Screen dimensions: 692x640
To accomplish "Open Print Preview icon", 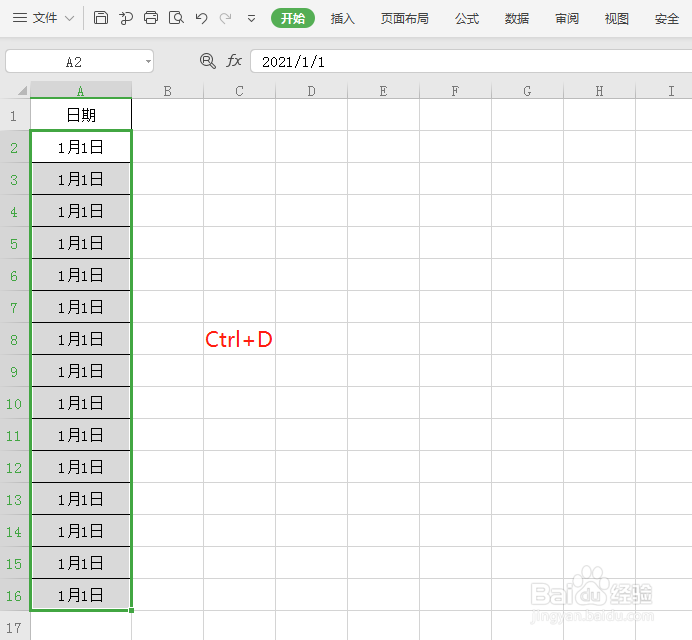I will pyautogui.click(x=176, y=18).
